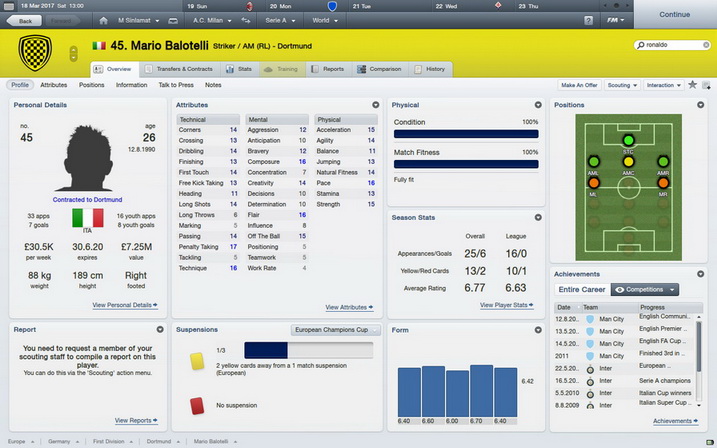The image size is (717, 448).
Task: Follow the View Player Stats link
Action: (x=506, y=305)
